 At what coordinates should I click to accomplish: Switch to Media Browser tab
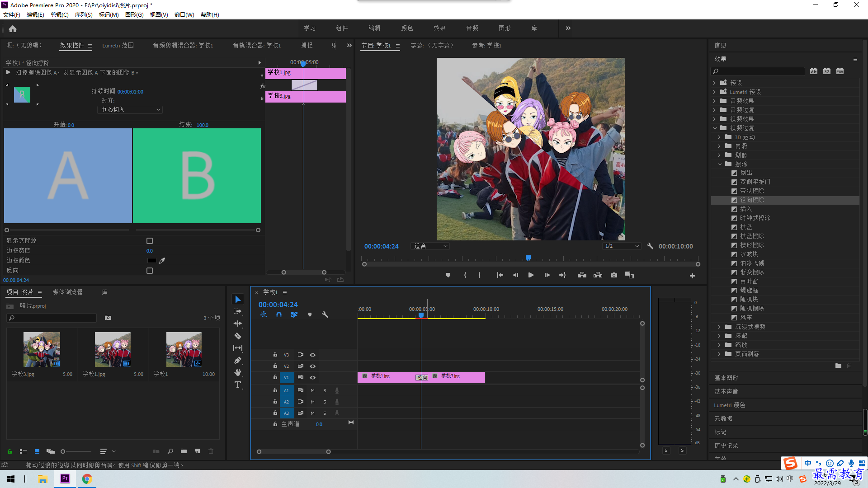[67, 292]
